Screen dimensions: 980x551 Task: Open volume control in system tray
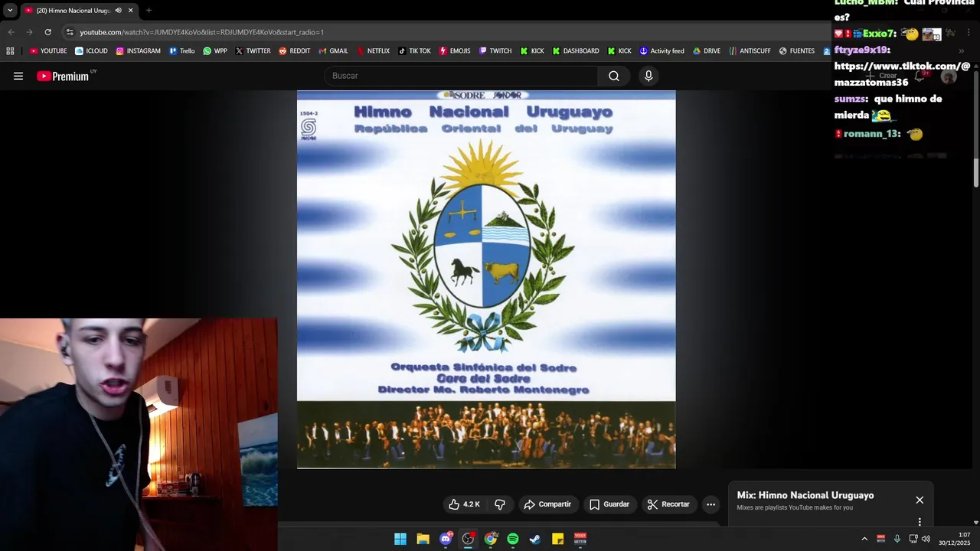926,539
